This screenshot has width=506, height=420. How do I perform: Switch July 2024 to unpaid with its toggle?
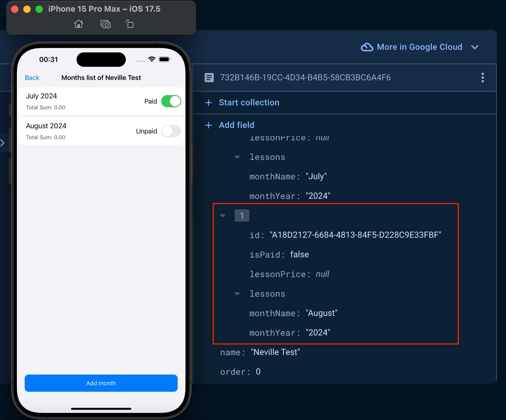[171, 101]
